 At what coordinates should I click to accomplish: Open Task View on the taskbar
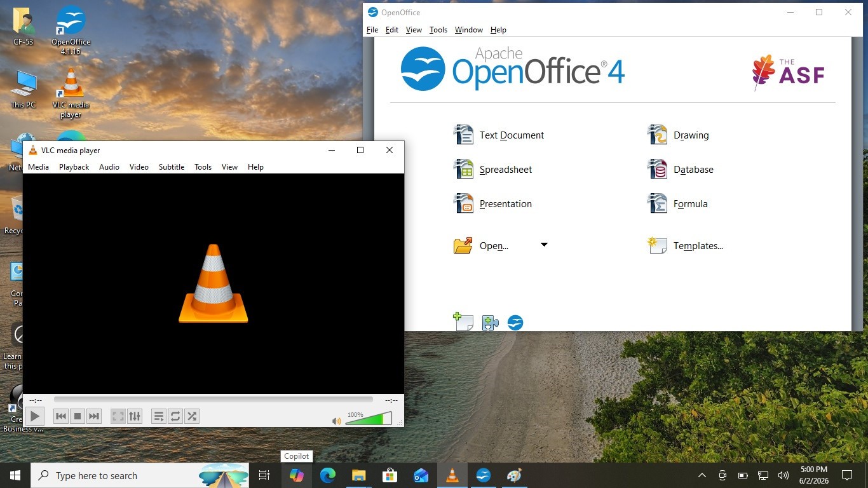(264, 475)
